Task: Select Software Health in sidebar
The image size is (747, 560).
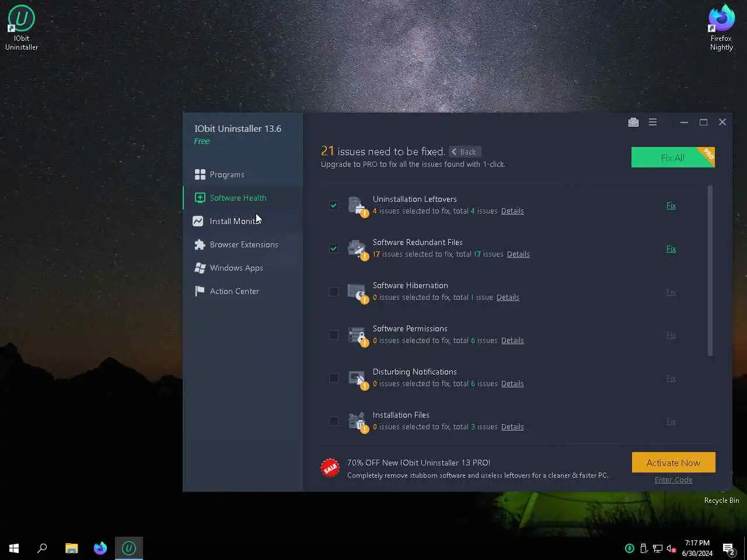Action: click(243, 198)
